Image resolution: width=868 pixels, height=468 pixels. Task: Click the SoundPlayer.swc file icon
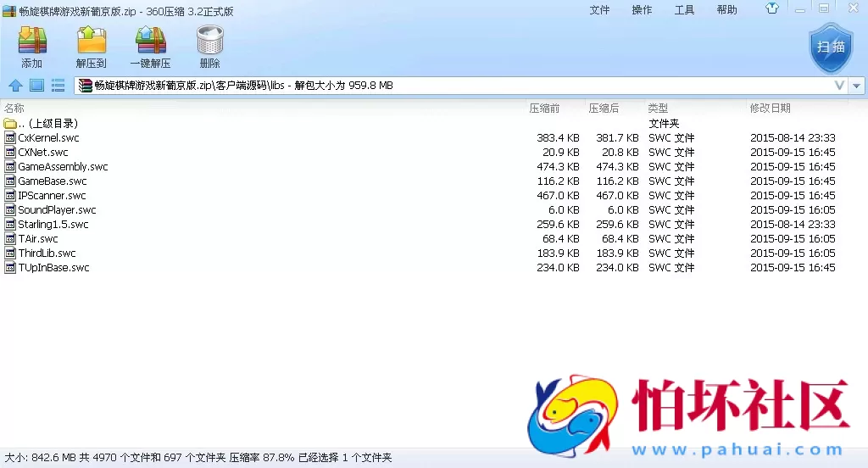pos(10,209)
